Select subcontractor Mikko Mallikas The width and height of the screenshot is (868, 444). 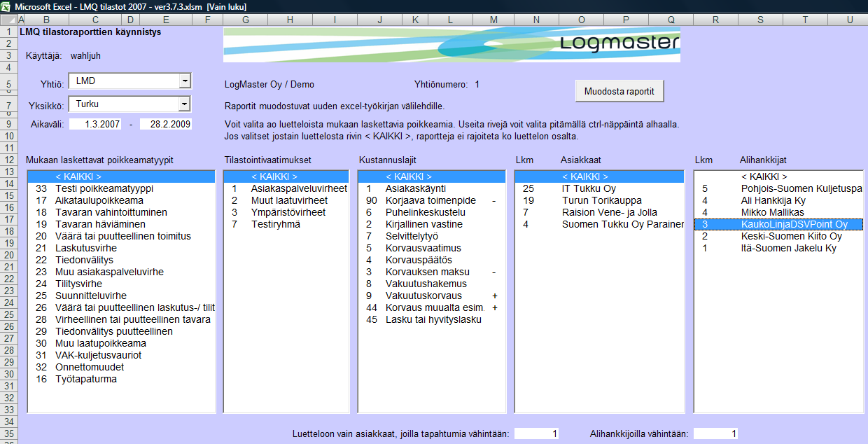click(x=778, y=213)
